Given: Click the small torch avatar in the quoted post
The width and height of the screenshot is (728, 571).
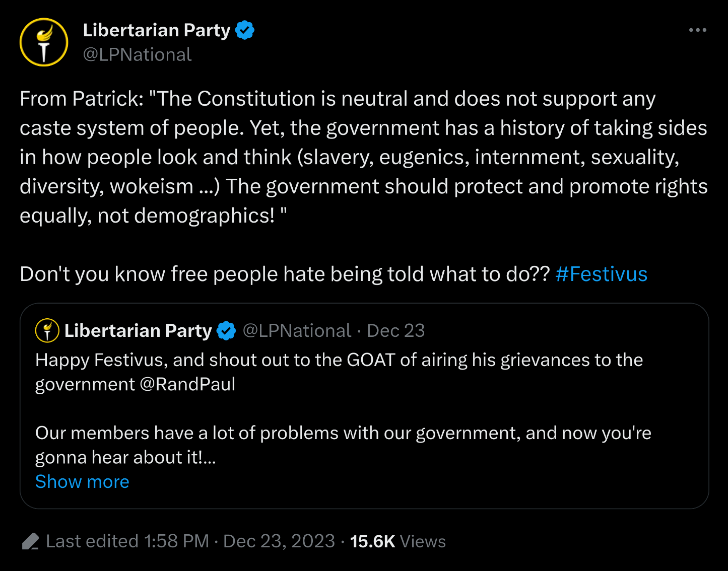Looking at the screenshot, I should (47, 331).
